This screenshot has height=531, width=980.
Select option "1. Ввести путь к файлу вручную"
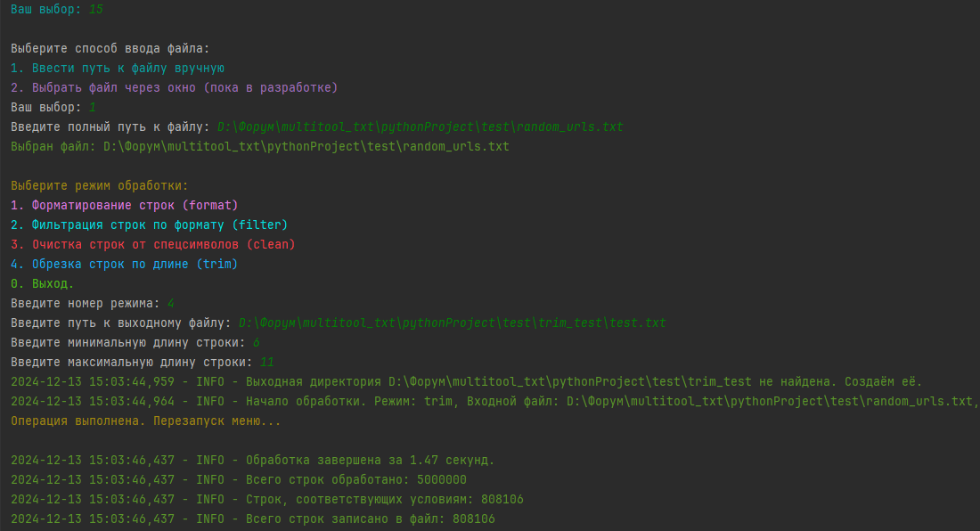click(118, 69)
